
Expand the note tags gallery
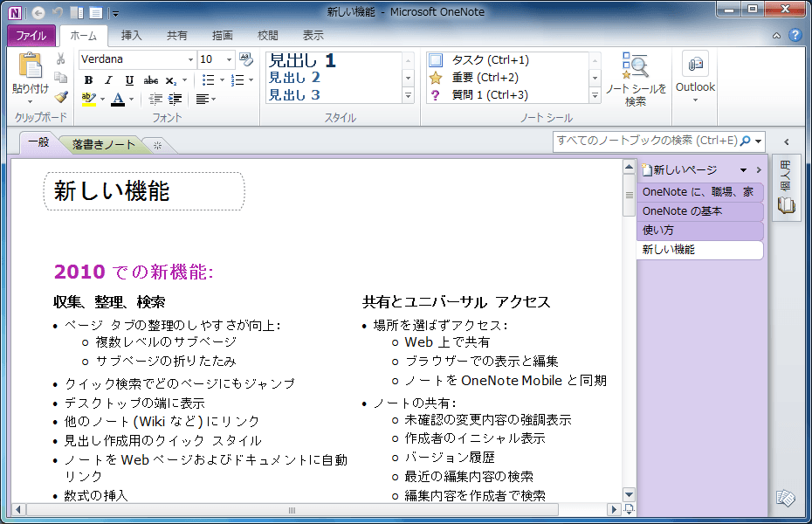pos(595,95)
